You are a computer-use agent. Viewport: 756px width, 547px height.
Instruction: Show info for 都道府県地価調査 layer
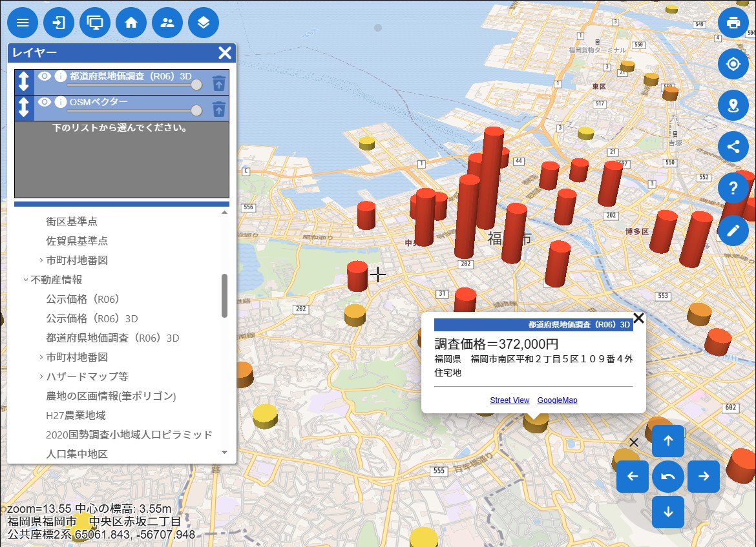61,76
